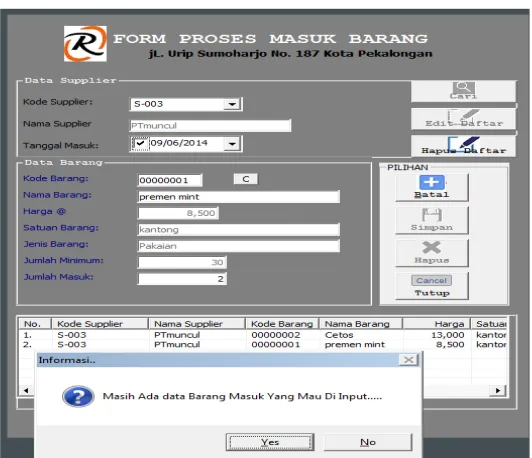Click the No. column header

tap(35, 324)
